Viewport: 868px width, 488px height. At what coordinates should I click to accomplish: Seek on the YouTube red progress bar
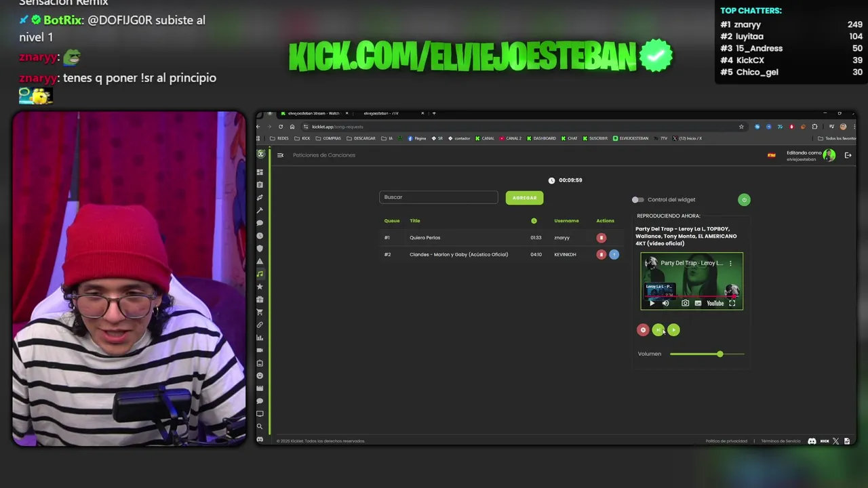[x=692, y=297]
